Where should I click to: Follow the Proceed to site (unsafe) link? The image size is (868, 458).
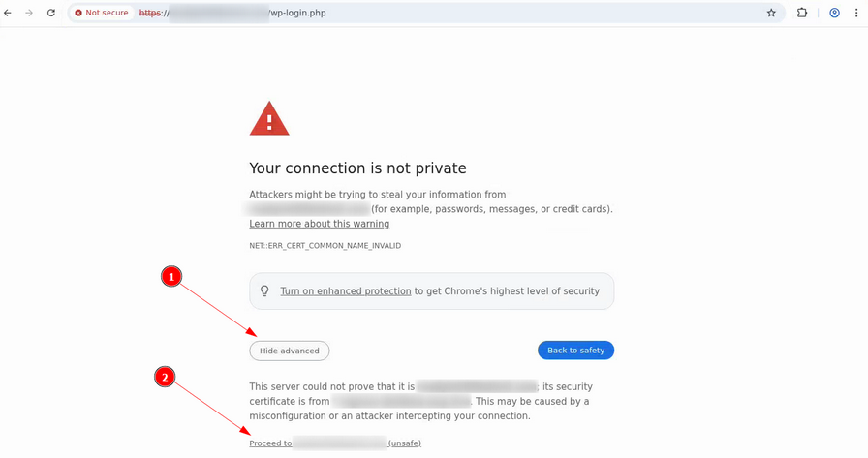point(334,443)
